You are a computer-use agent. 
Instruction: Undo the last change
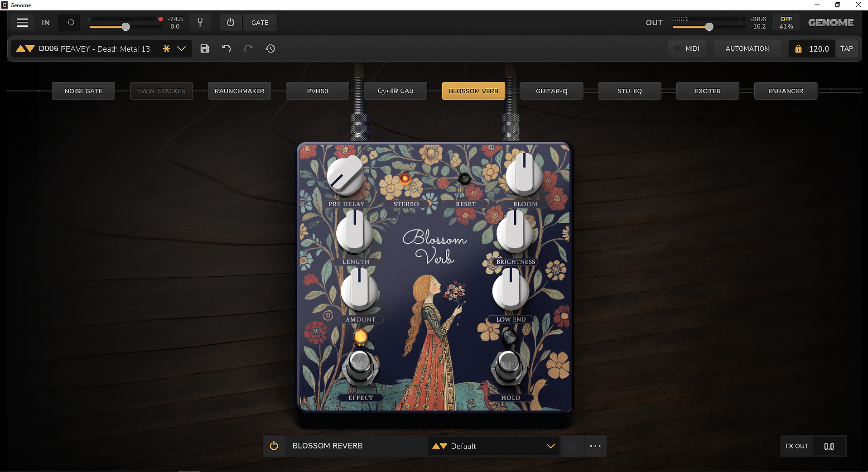tap(227, 48)
